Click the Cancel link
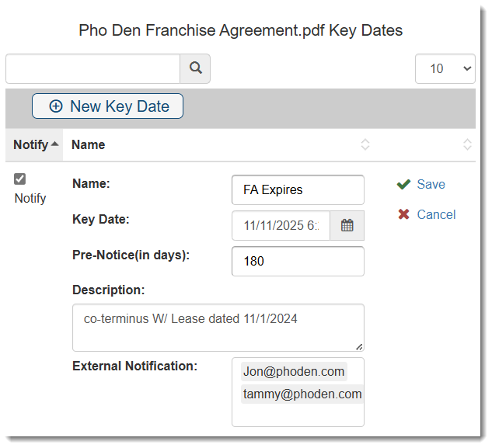The height and width of the screenshot is (448, 492). [x=436, y=215]
